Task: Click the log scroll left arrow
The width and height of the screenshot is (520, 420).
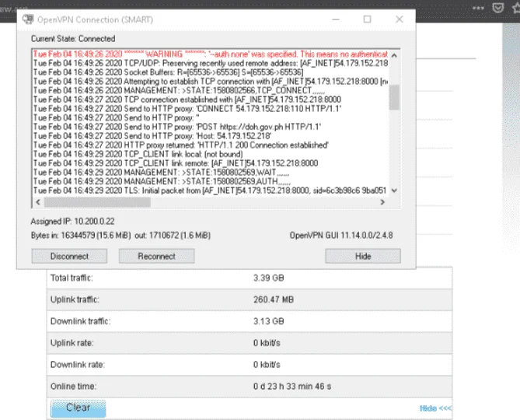Action: point(38,202)
